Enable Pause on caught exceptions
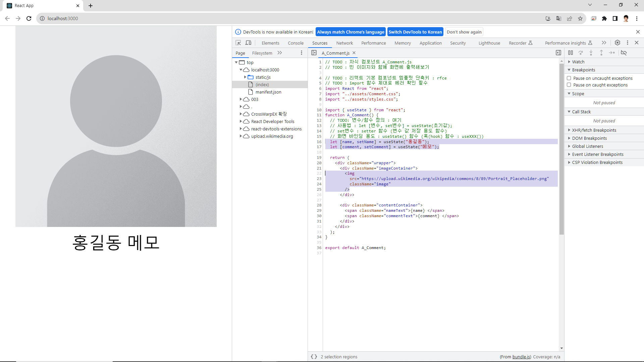The height and width of the screenshot is (362, 644). click(x=569, y=85)
